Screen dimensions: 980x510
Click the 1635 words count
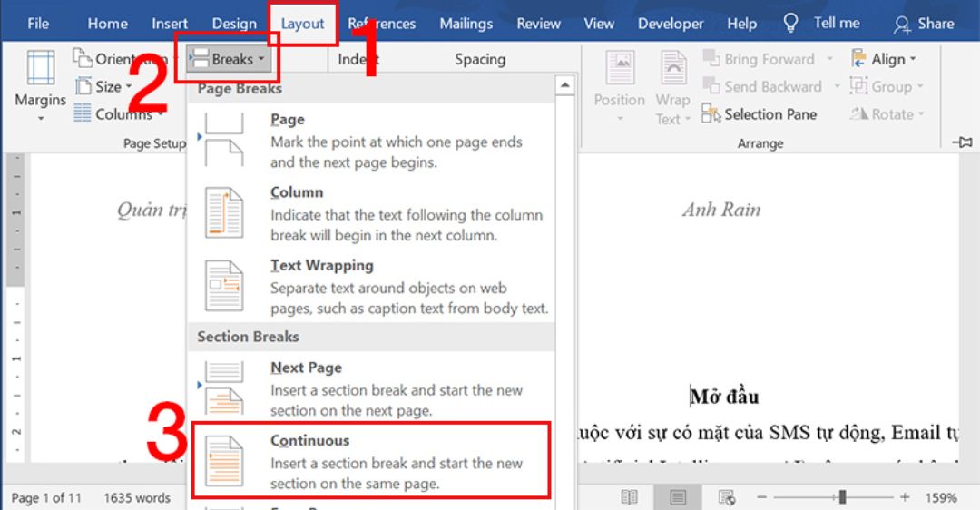[x=137, y=498]
